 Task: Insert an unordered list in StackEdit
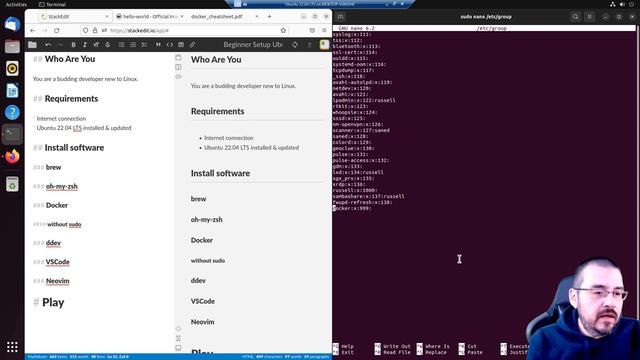click(x=122, y=44)
